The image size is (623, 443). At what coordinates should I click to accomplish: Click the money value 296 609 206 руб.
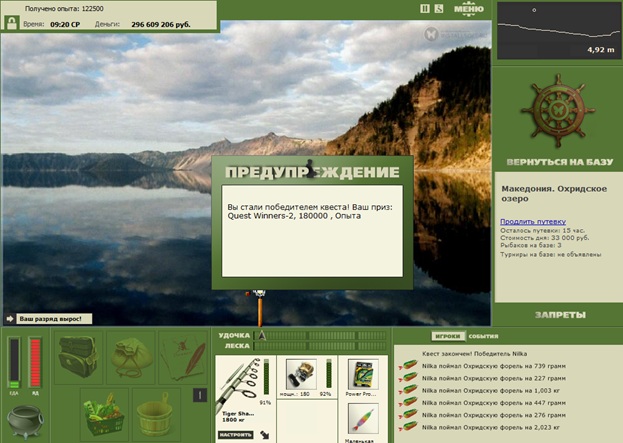pyautogui.click(x=161, y=25)
